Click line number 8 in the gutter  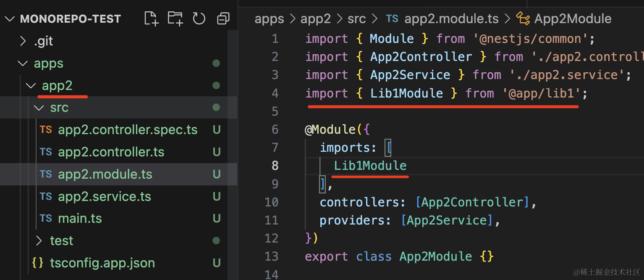tap(275, 166)
